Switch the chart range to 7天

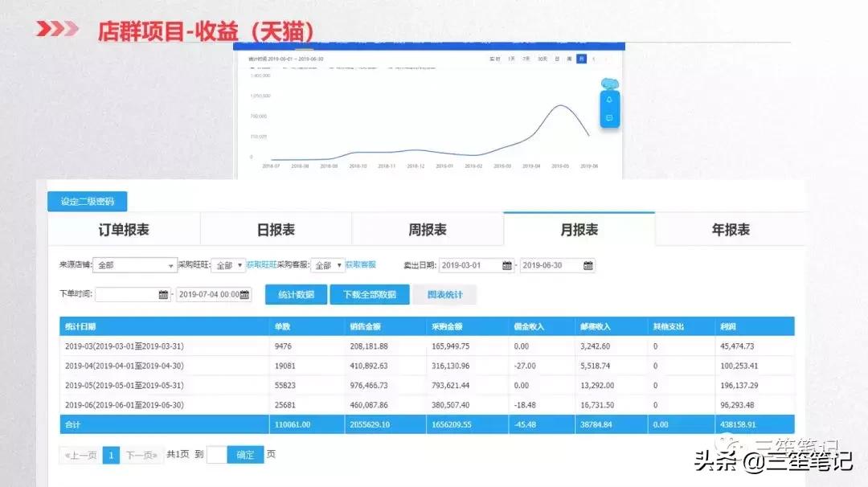tap(525, 59)
